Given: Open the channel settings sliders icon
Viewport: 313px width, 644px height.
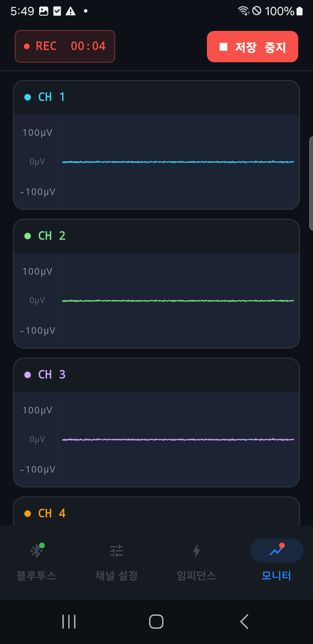Looking at the screenshot, I should [x=117, y=551].
